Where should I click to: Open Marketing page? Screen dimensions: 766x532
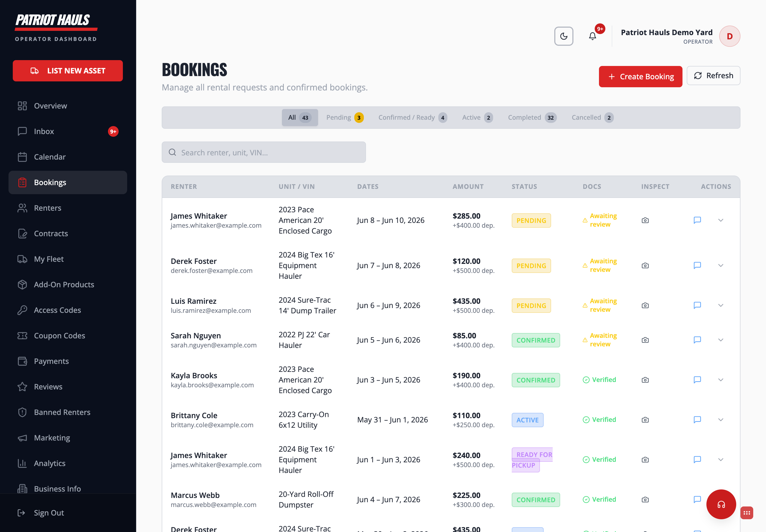tap(68, 438)
